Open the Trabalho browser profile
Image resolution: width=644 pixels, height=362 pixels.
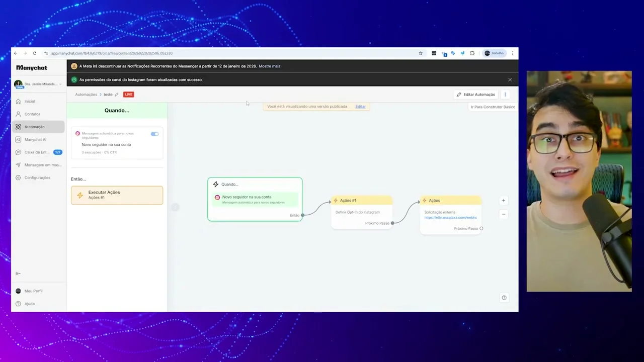click(x=494, y=53)
